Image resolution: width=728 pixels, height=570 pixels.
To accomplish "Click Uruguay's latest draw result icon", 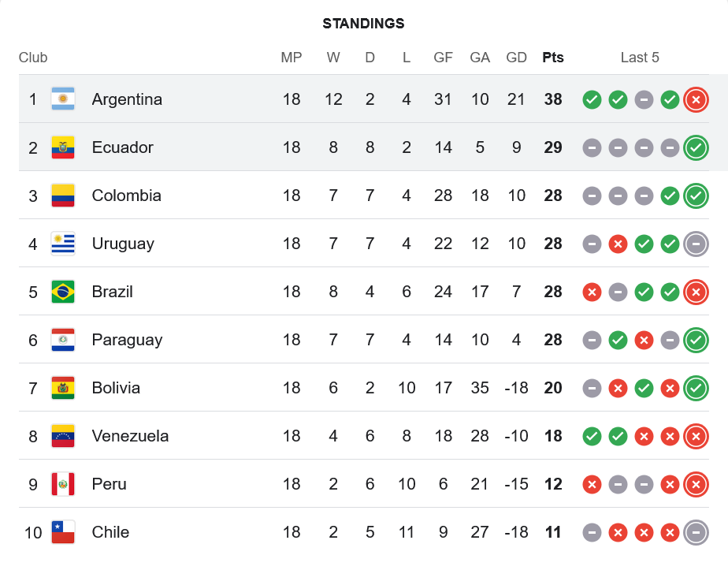I will click(696, 244).
